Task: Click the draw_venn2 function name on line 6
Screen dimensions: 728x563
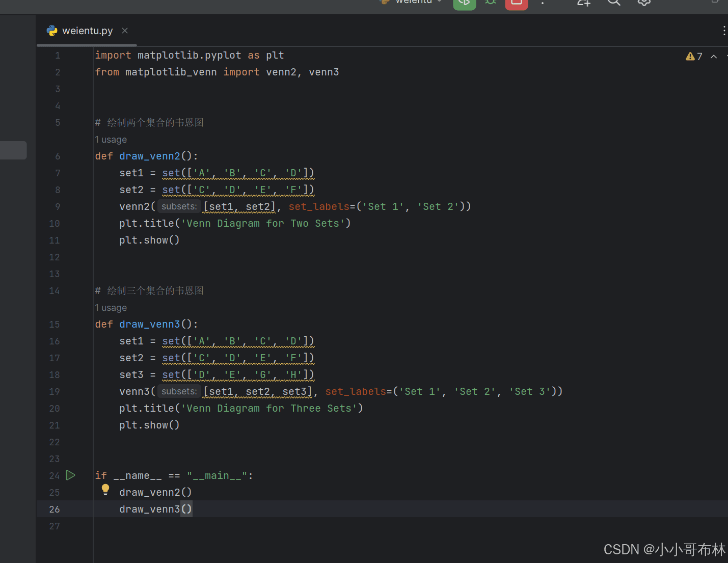Action: point(150,156)
